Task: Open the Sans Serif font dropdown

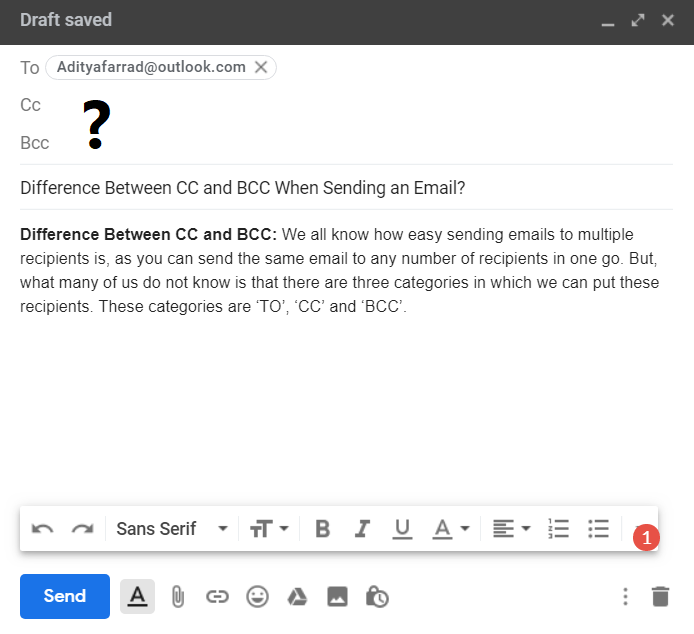Action: point(172,528)
